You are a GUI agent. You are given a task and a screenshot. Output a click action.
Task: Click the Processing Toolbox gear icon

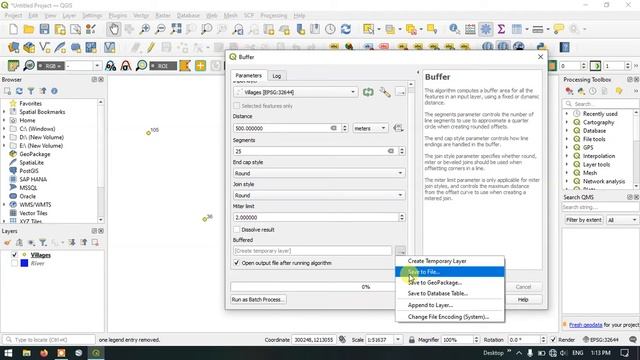(486, 29)
